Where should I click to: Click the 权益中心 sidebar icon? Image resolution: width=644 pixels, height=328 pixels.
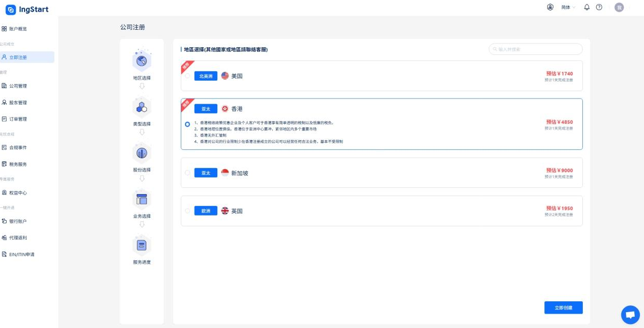[4, 192]
